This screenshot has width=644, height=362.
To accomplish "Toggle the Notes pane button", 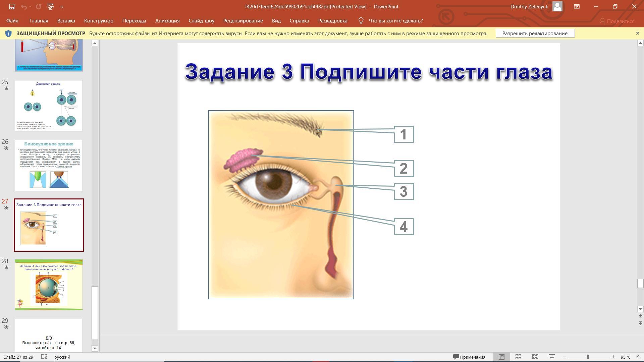I will pyautogui.click(x=469, y=357).
